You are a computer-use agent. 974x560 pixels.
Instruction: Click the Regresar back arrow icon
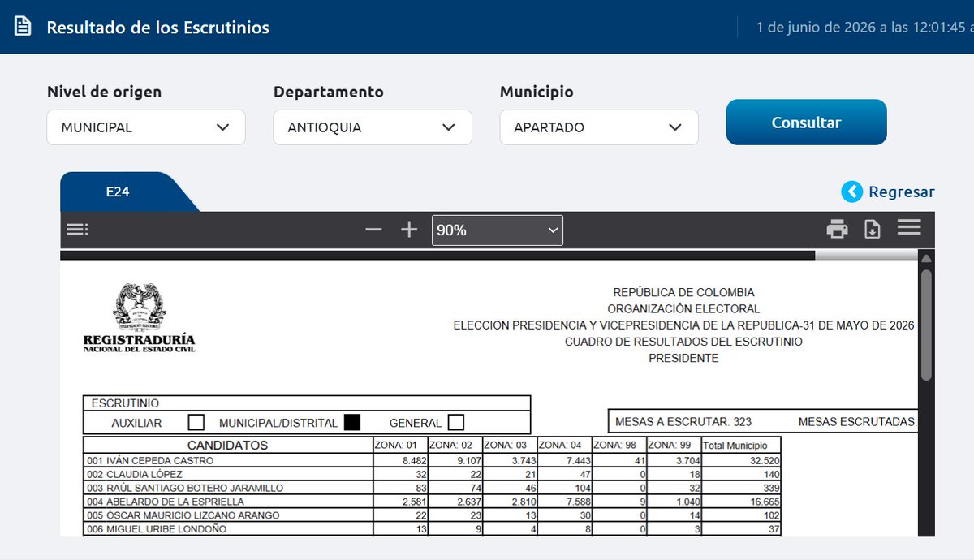click(852, 192)
